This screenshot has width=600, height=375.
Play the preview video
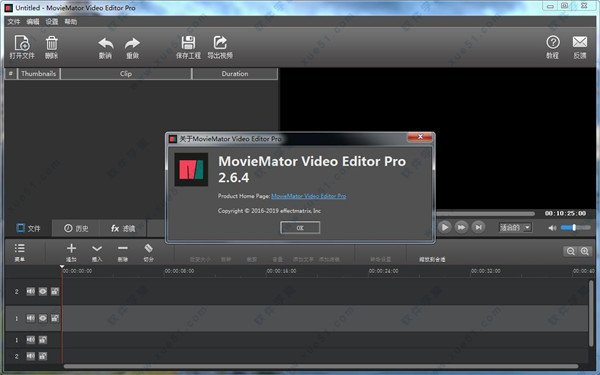(x=444, y=227)
